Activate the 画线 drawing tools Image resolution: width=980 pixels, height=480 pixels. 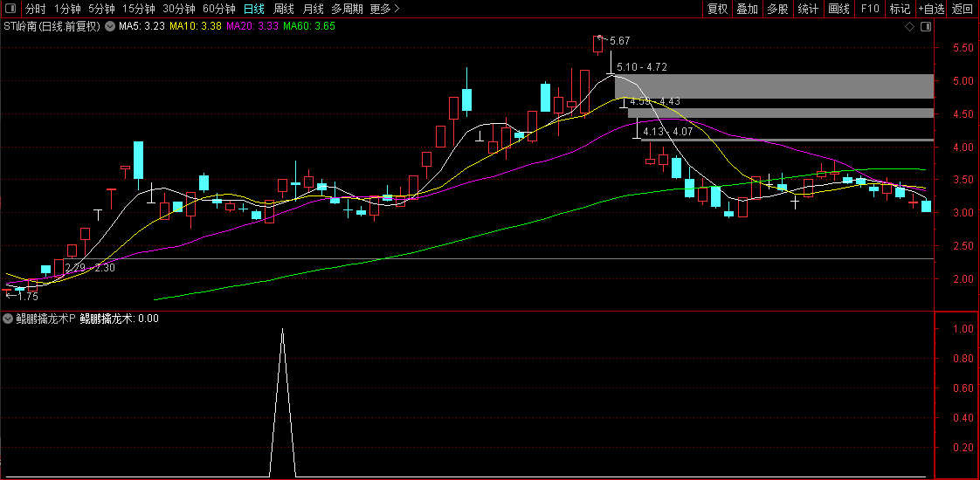click(x=839, y=9)
